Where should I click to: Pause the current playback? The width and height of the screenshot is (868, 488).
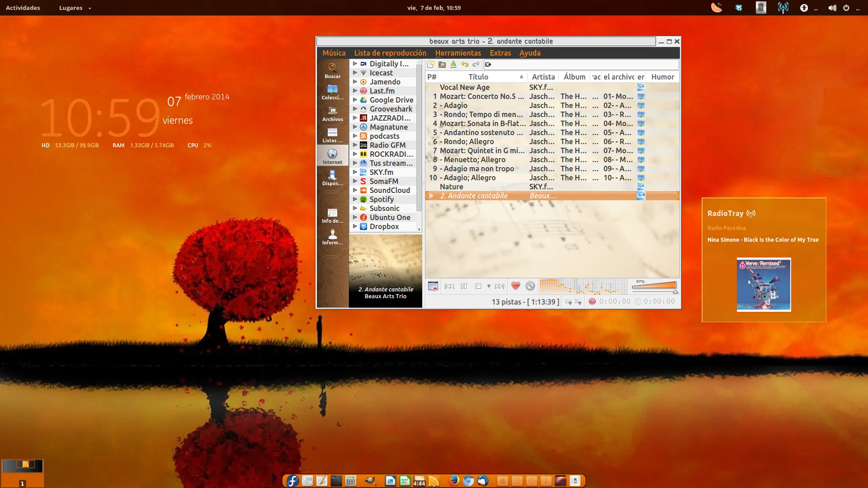click(x=464, y=286)
